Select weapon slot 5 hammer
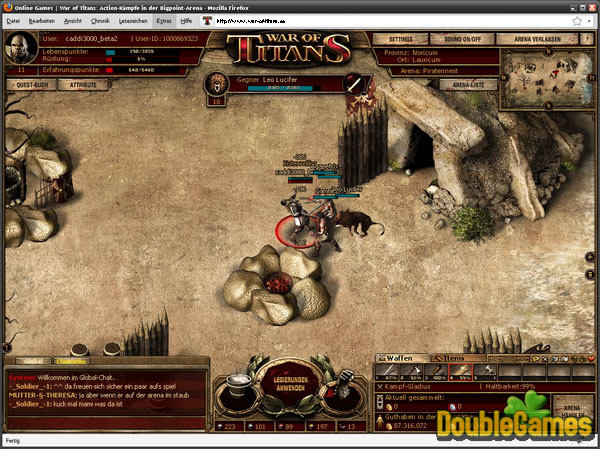The width and height of the screenshot is (600, 449). pyautogui.click(x=485, y=373)
